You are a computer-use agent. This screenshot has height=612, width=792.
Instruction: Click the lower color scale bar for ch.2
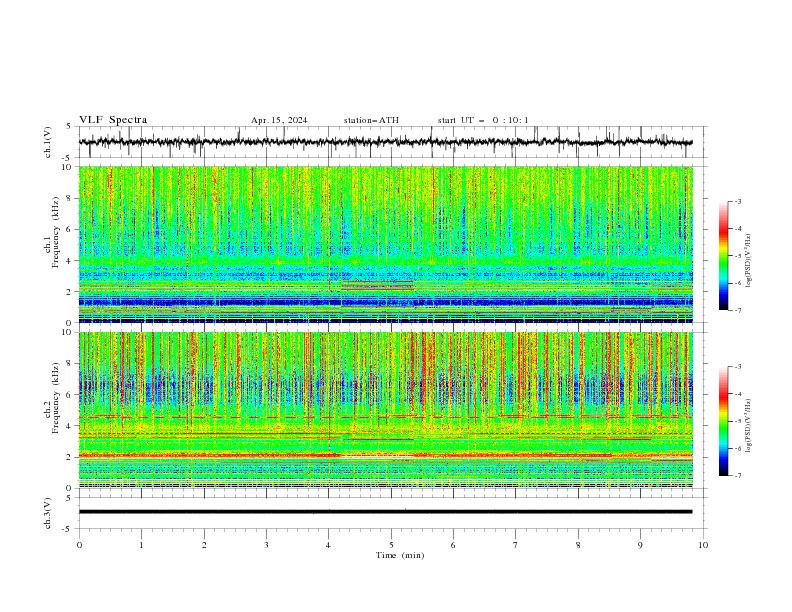[x=723, y=421]
